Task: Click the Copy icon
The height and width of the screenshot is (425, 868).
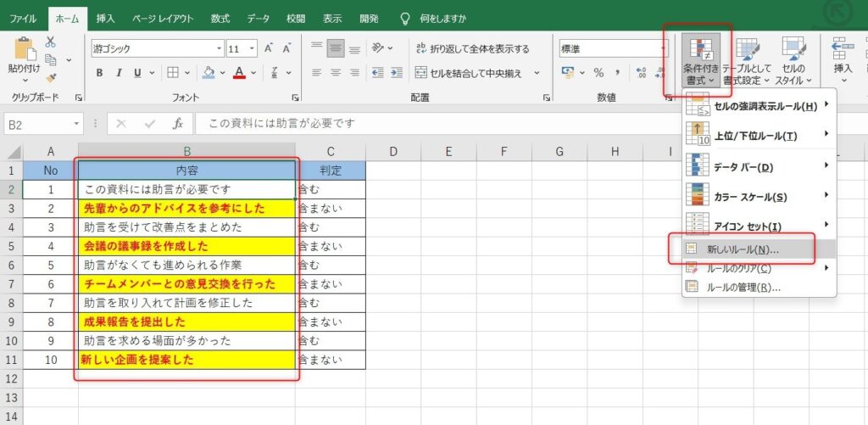Action: tap(51, 60)
